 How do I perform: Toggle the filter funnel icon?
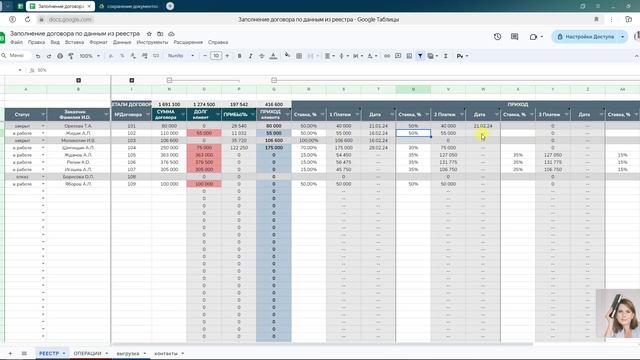(420, 56)
